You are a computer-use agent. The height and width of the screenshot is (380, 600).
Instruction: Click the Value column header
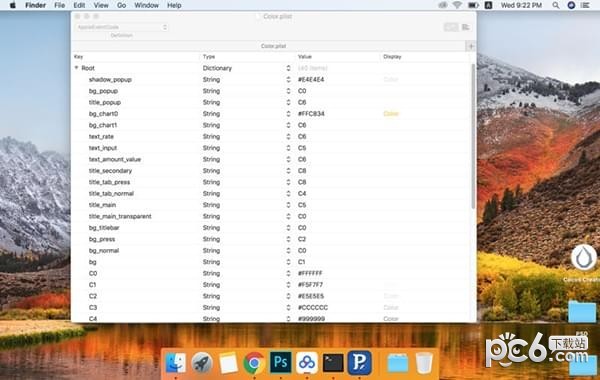(305, 57)
